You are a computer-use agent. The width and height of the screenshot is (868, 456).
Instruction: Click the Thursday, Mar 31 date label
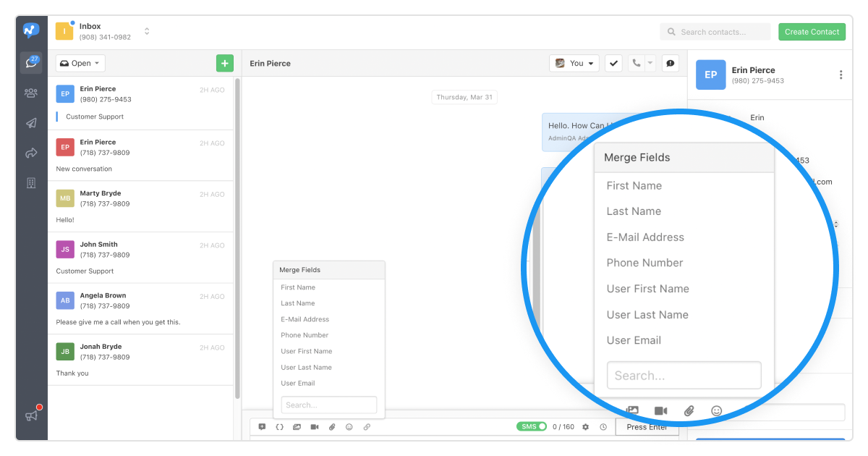click(464, 97)
